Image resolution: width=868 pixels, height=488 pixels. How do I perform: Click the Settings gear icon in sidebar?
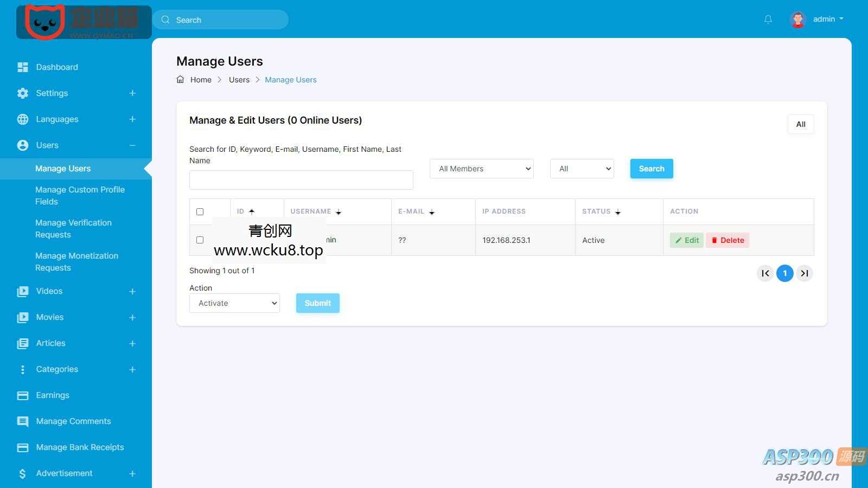[22, 93]
